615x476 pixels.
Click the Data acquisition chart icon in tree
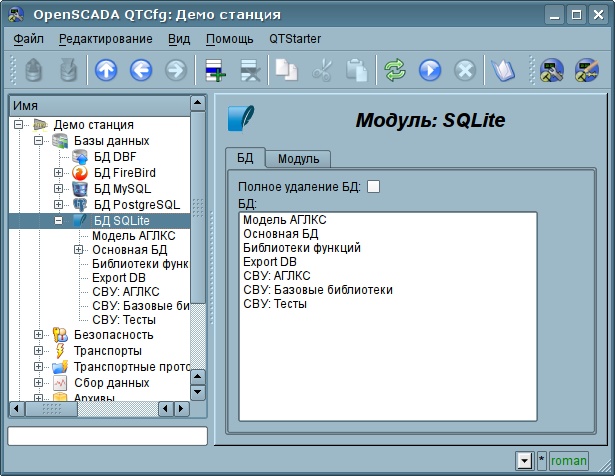(x=60, y=383)
